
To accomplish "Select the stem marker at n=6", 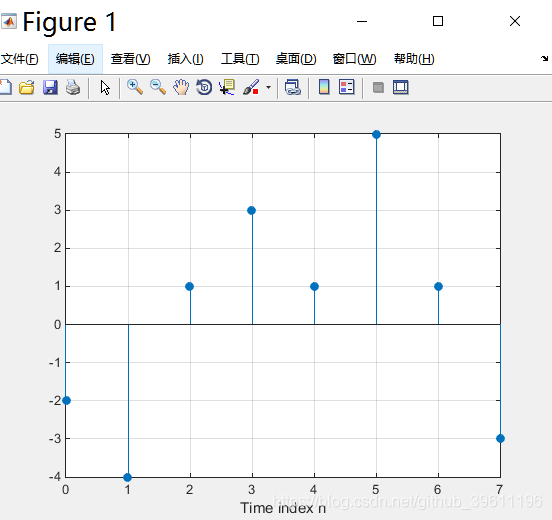I will (438, 287).
